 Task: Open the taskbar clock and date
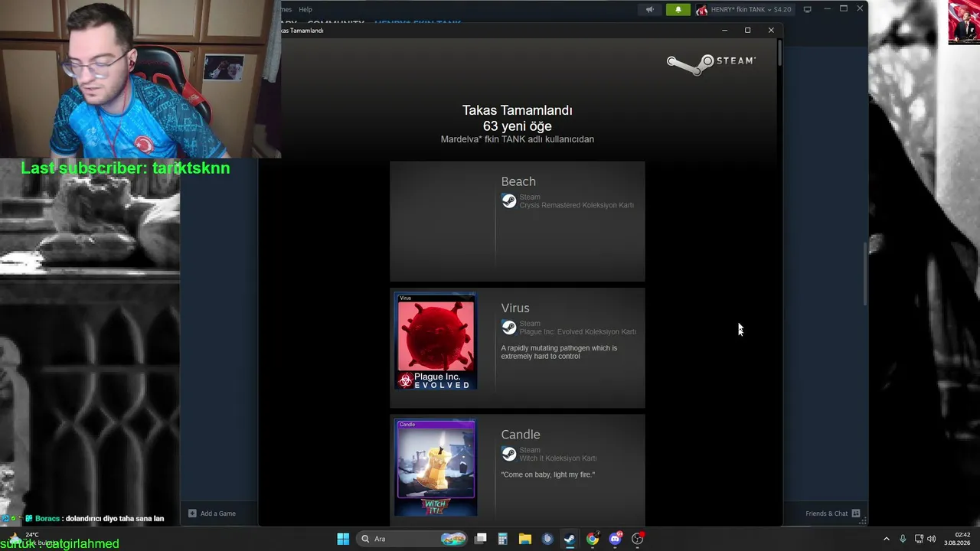(957, 539)
